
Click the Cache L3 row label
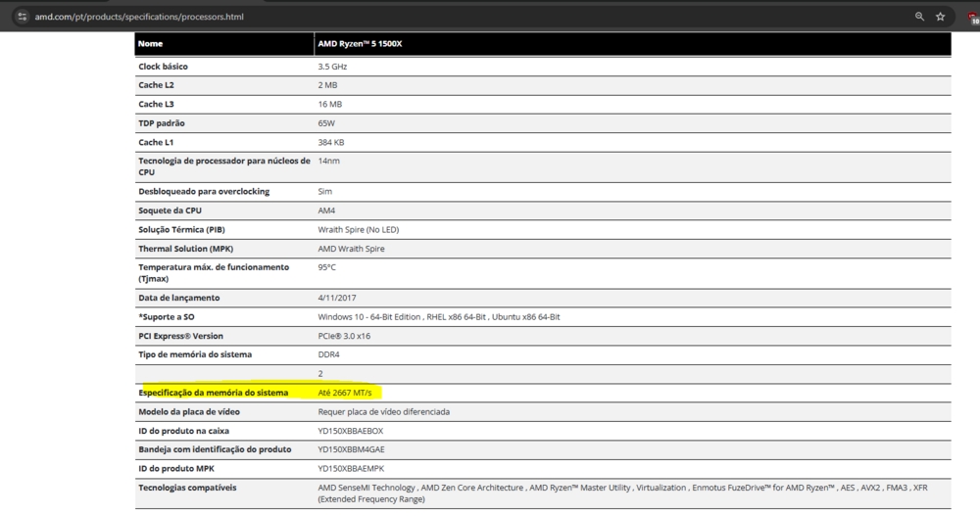[156, 104]
